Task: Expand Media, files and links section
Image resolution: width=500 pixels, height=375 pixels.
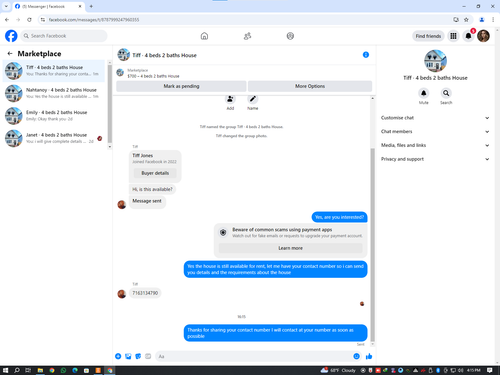Action: [435, 145]
